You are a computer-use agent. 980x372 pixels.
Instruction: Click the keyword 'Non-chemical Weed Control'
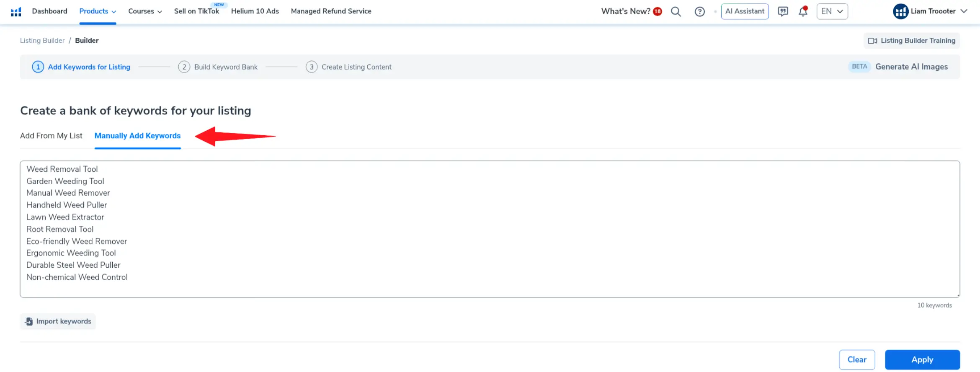[x=77, y=277]
